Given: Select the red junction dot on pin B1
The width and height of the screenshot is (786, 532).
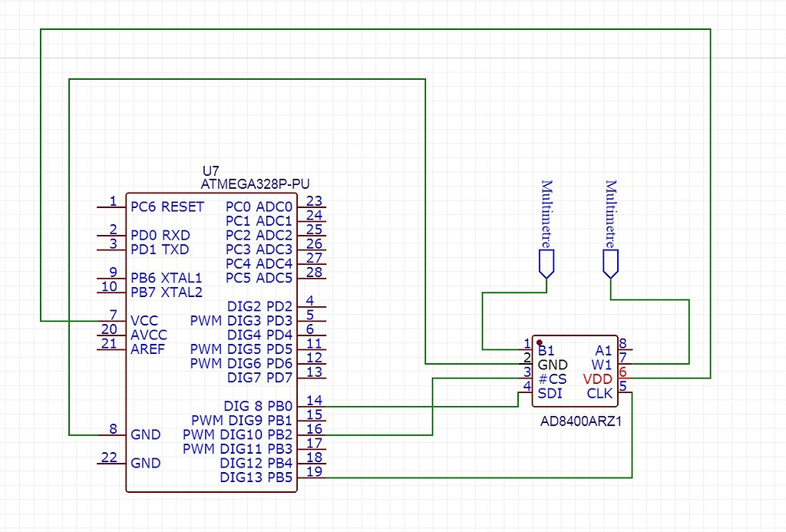Looking at the screenshot, I should (x=540, y=342).
